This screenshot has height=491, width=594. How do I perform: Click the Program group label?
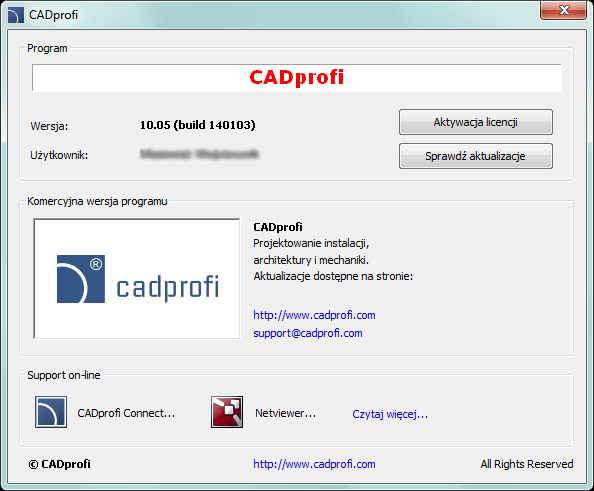[47, 48]
